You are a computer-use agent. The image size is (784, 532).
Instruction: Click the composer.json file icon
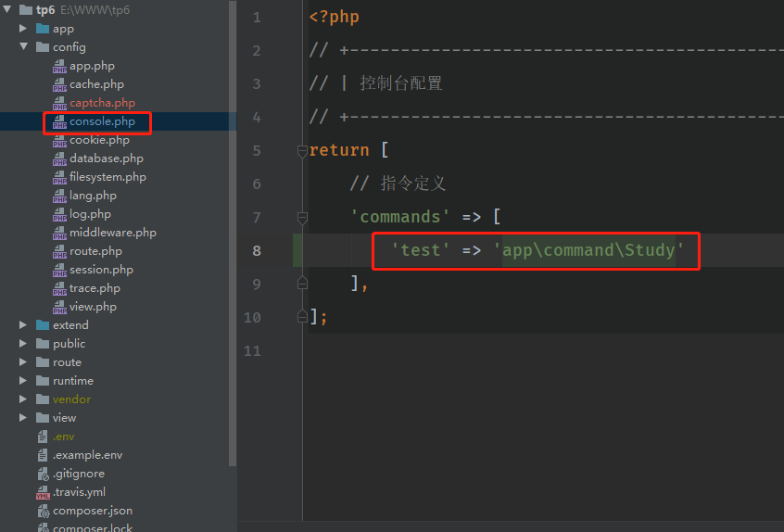pyautogui.click(x=43, y=511)
